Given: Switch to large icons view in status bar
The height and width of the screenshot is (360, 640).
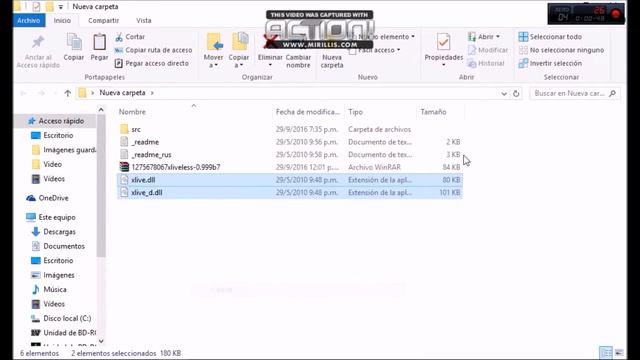Looking at the screenshot, I should (619, 353).
